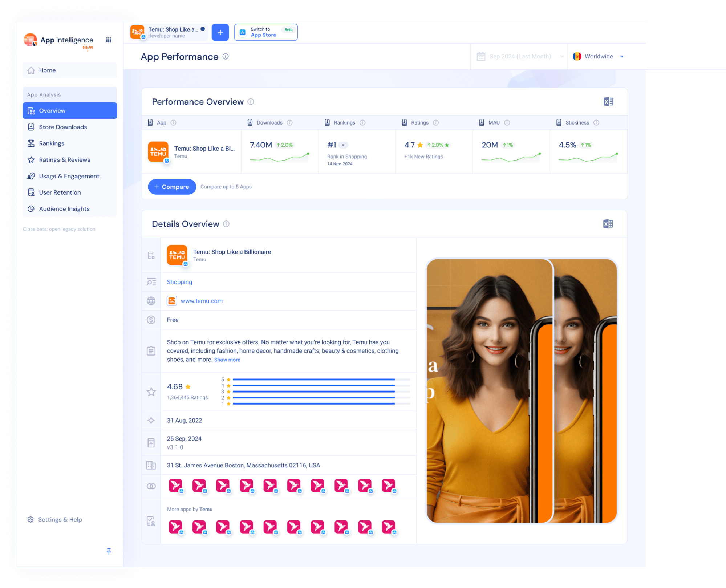Open Usage & Engagement analytics

tap(69, 176)
